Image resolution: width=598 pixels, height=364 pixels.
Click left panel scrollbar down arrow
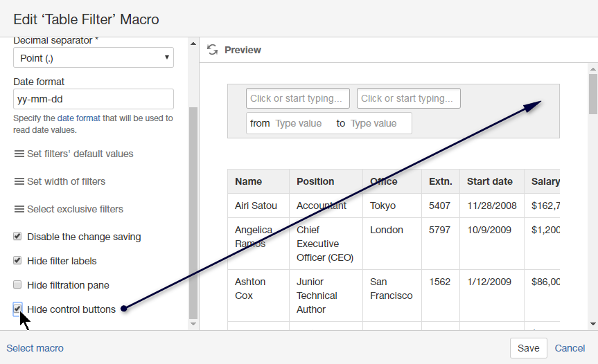click(193, 323)
